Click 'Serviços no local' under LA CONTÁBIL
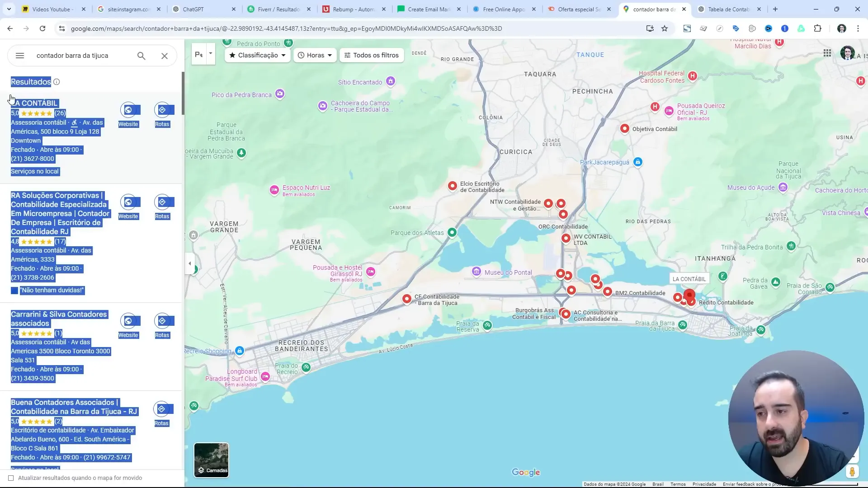 tap(35, 171)
